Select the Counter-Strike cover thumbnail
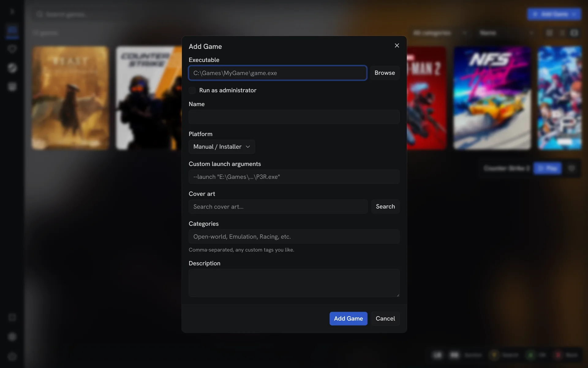The width and height of the screenshot is (588, 368). coord(149,98)
